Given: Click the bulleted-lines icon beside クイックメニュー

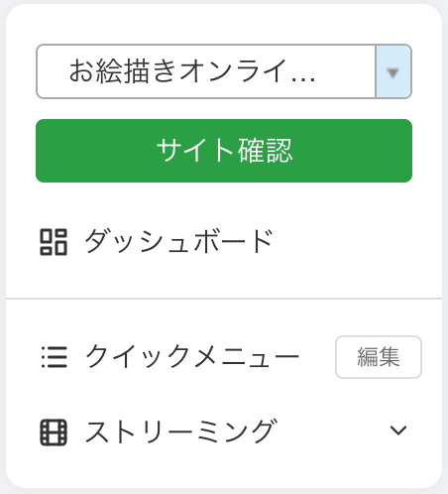Looking at the screenshot, I should [55, 357].
